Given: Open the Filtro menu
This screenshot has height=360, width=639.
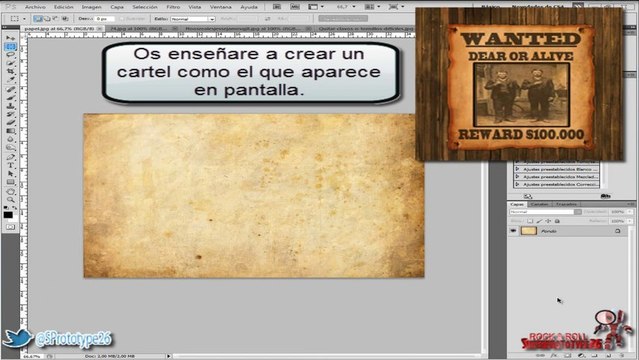Looking at the screenshot, I should click(x=173, y=7).
